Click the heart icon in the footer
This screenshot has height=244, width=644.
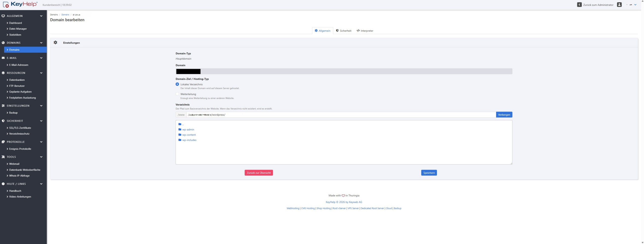pyautogui.click(x=343, y=196)
